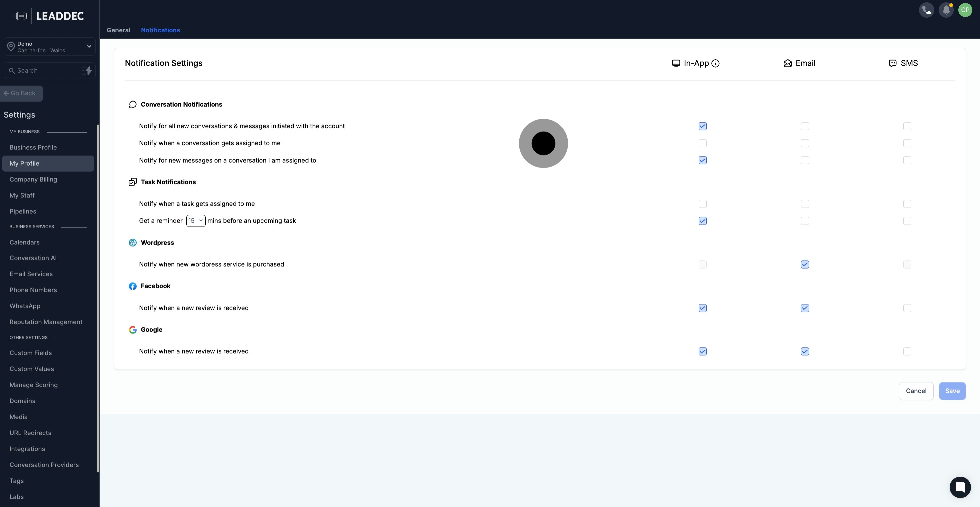Enable Email for all new conversations
Image resolution: width=980 pixels, height=507 pixels.
pos(805,126)
